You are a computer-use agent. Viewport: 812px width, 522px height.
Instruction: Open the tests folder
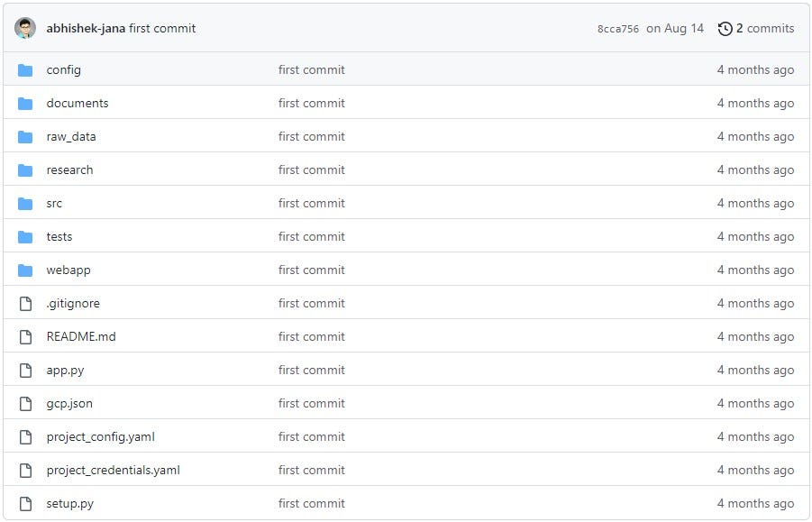pyautogui.click(x=59, y=237)
